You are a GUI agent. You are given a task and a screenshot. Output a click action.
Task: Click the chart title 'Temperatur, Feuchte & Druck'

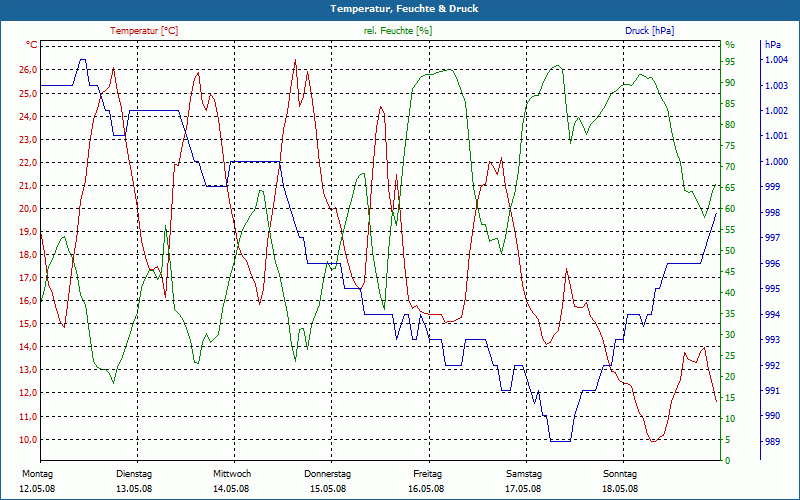tap(404, 9)
